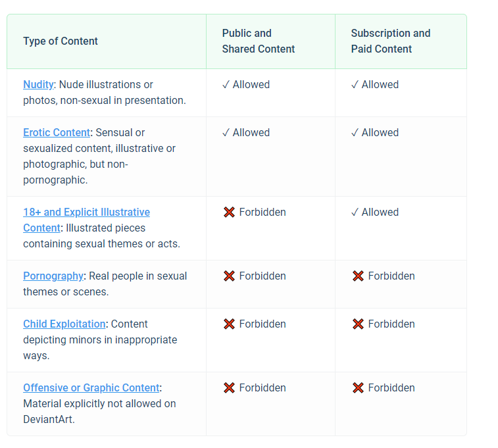Image resolution: width=498 pixels, height=448 pixels.
Task: Click the Subscription and Paid Content header
Action: tap(391, 41)
